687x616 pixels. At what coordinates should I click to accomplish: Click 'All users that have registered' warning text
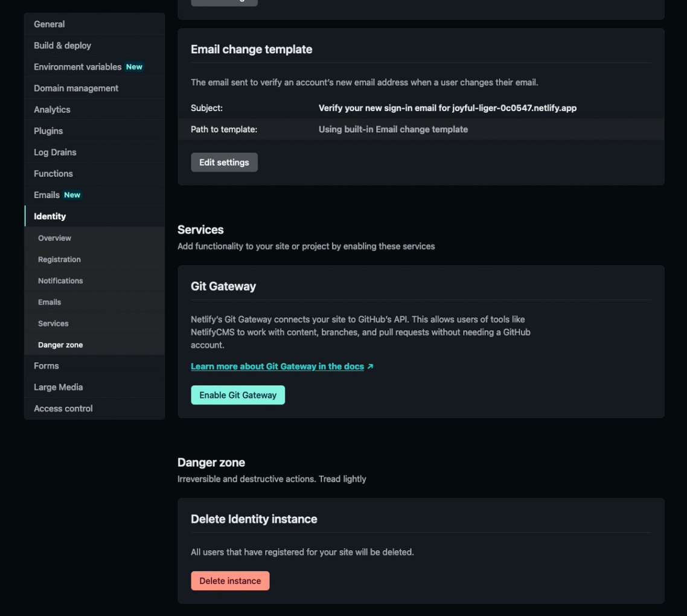click(302, 552)
